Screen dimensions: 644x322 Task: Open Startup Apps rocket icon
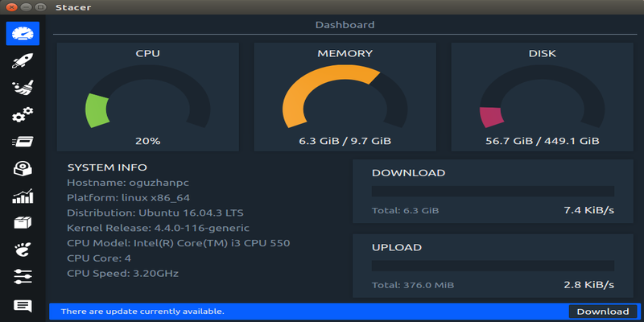click(23, 60)
